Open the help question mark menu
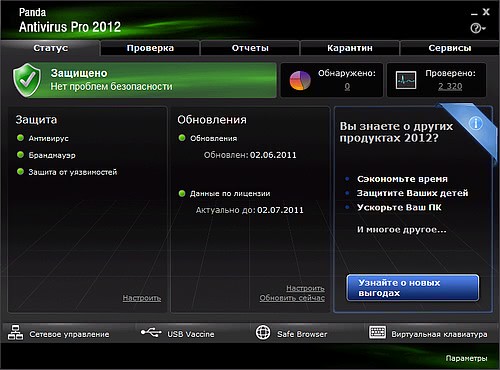This screenshot has height=370, width=500. tap(478, 28)
